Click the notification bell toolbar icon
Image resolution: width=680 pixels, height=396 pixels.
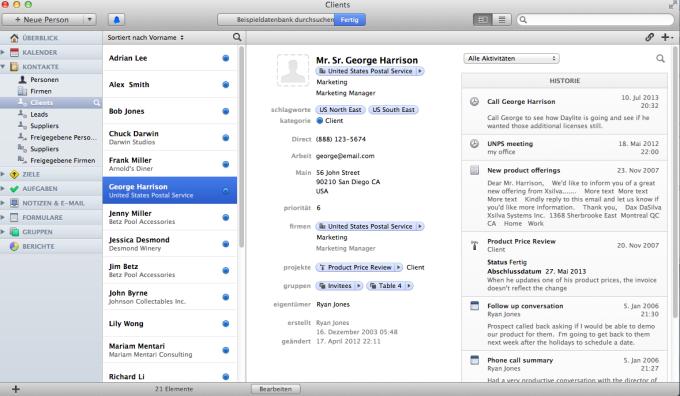pos(116,20)
